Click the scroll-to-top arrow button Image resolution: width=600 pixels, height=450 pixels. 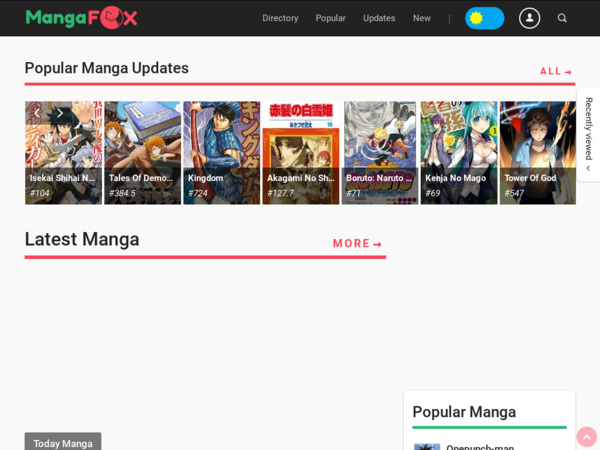click(586, 437)
